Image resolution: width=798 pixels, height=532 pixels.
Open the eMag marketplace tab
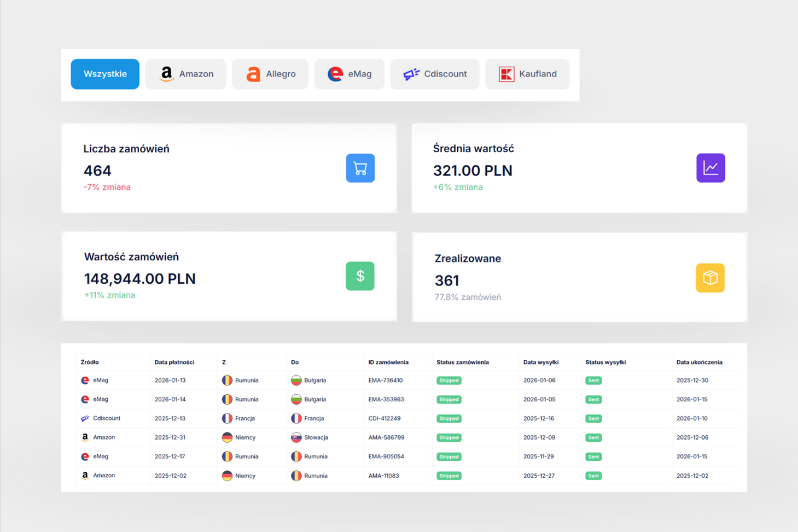point(349,74)
